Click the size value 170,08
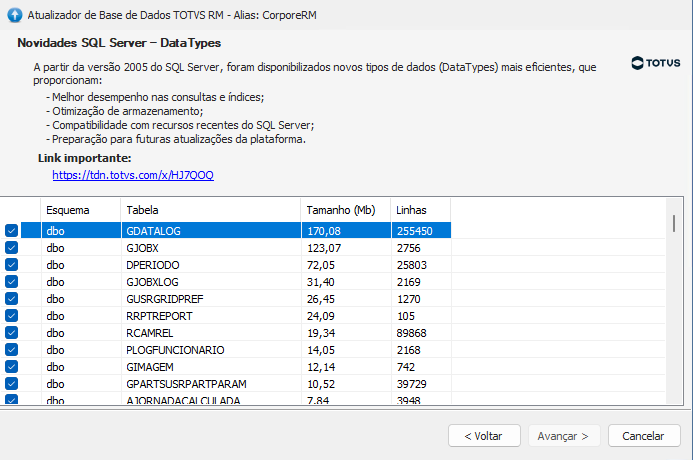 [324, 231]
